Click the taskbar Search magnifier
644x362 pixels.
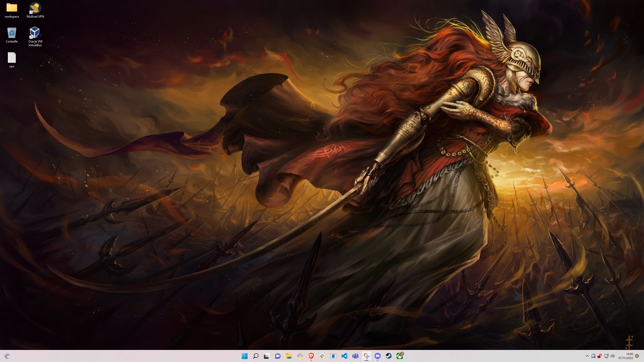point(256,356)
